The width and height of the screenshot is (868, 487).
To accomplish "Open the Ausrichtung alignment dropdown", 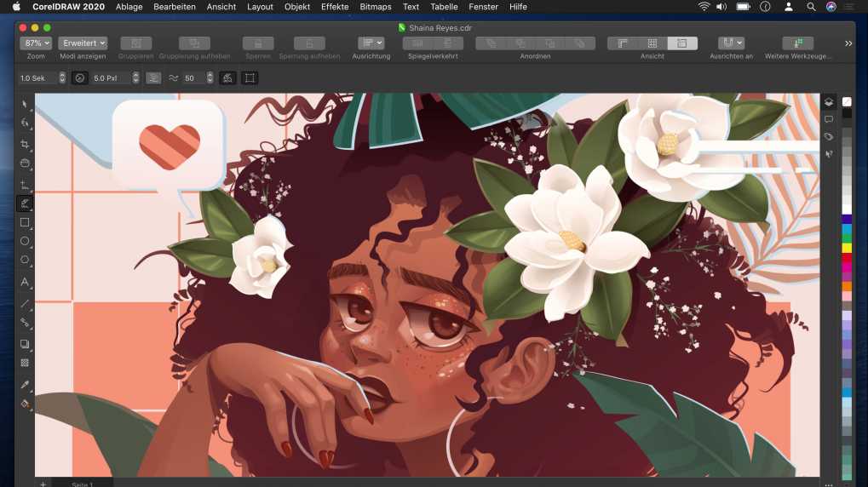I will pyautogui.click(x=371, y=43).
